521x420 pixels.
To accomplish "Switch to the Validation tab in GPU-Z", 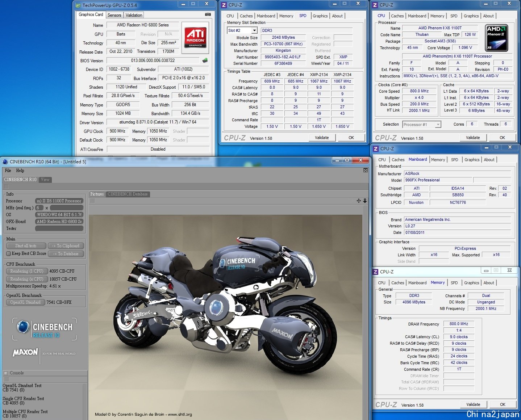I will pos(134,15).
